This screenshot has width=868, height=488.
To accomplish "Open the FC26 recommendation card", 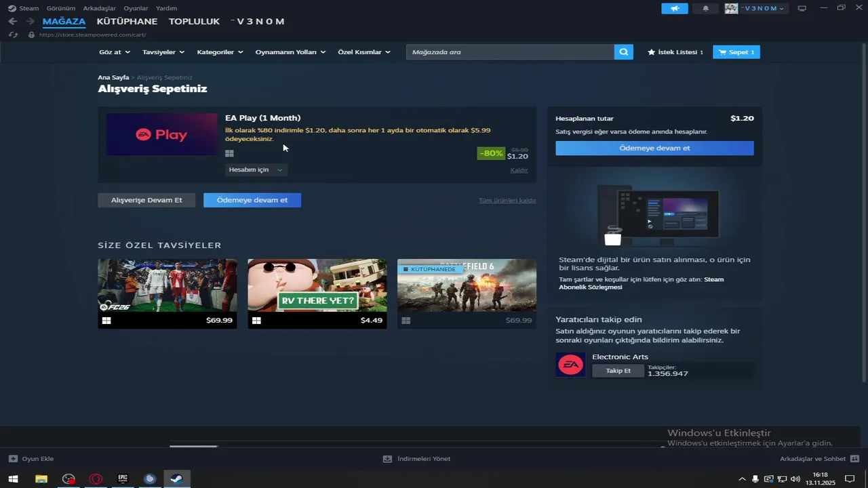I will coord(167,293).
